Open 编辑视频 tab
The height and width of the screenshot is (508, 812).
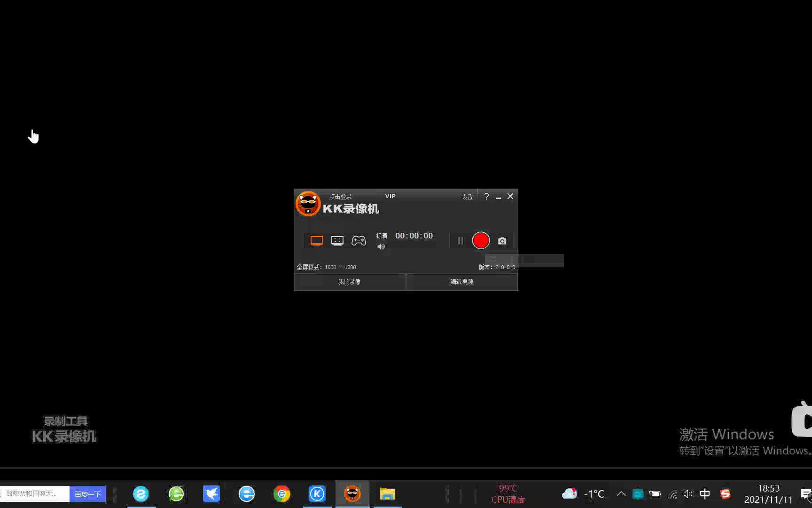pos(461,282)
